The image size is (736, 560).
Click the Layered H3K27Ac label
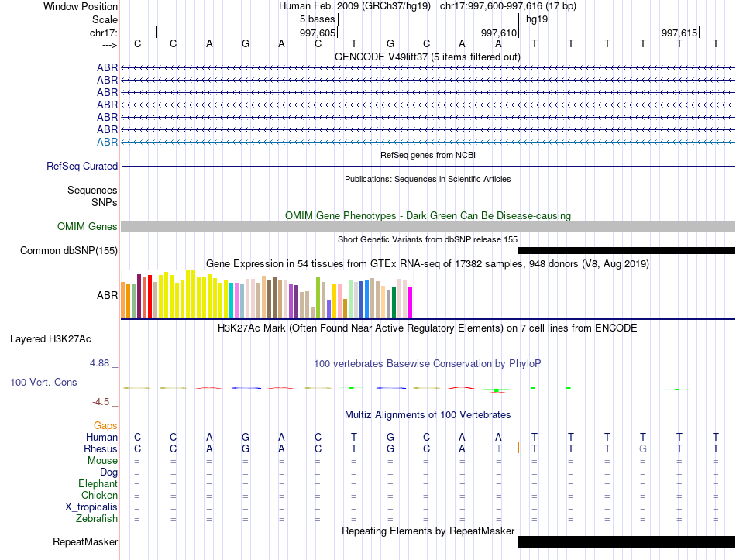(x=50, y=339)
